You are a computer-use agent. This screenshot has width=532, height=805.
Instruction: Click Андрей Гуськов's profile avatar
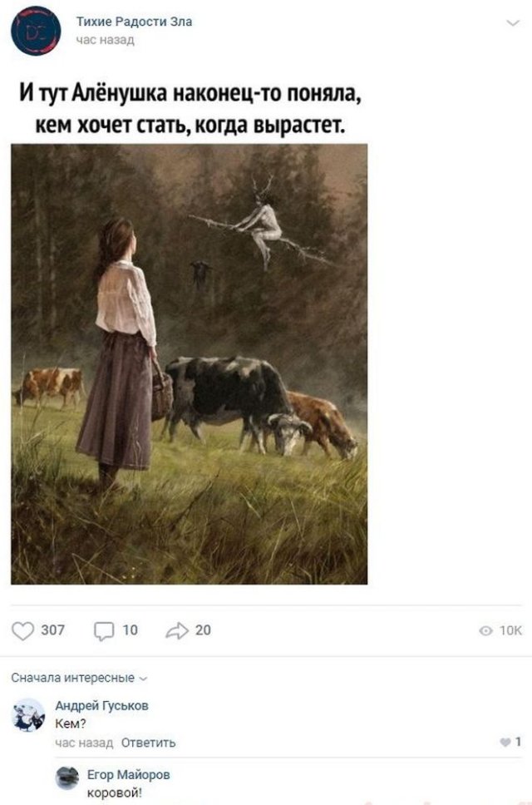[29, 714]
